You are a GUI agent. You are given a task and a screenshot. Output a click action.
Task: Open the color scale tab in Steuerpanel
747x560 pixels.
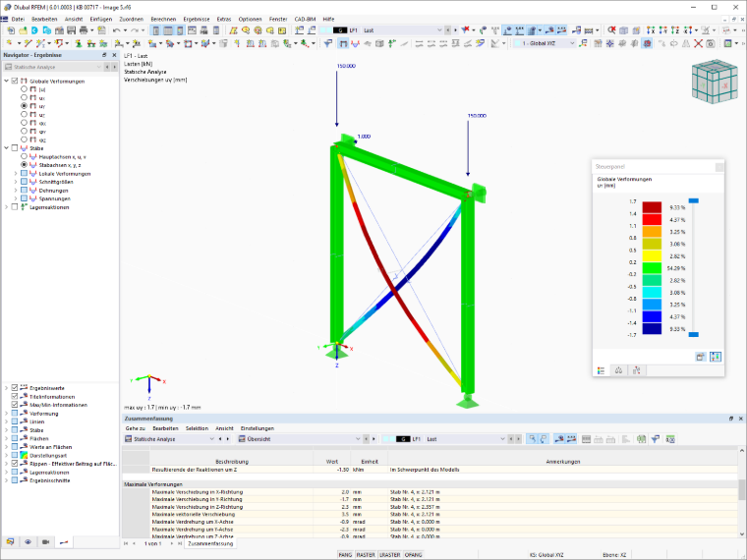tap(602, 370)
